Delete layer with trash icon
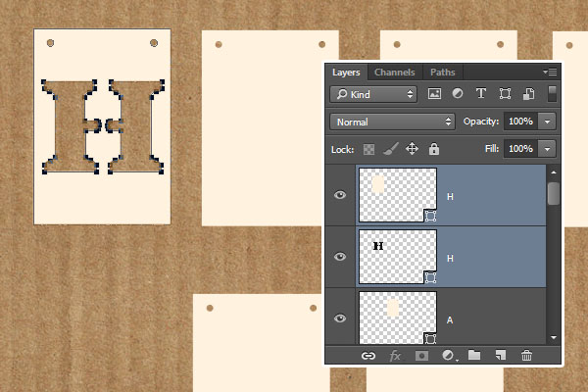 [x=526, y=355]
